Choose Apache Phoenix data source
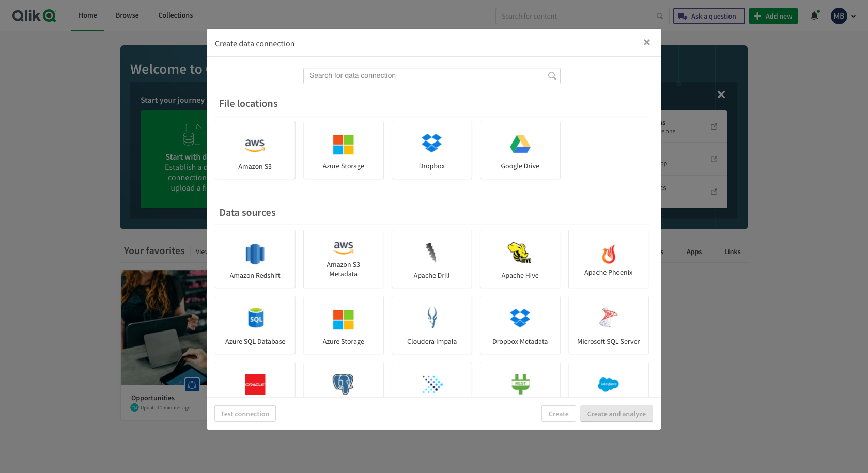This screenshot has height=473, width=868. 608,259
